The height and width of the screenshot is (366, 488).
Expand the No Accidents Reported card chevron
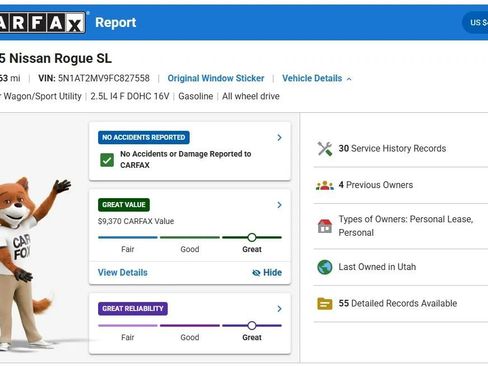[279, 138]
